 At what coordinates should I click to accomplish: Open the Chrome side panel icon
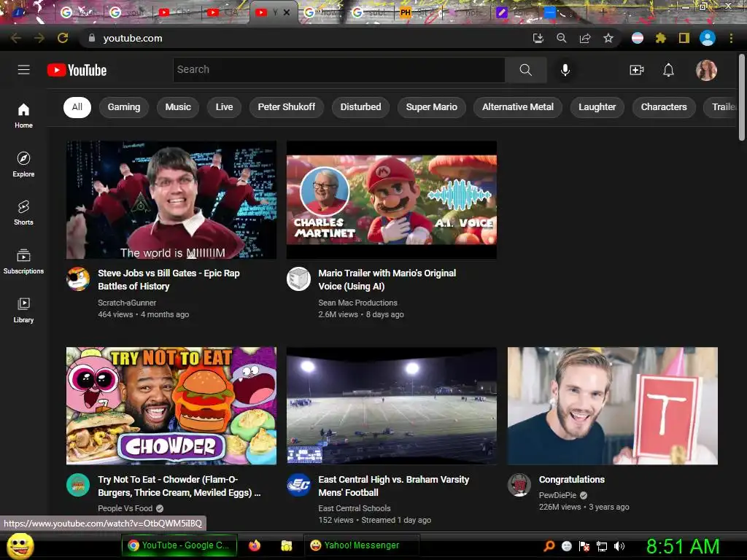click(x=684, y=38)
